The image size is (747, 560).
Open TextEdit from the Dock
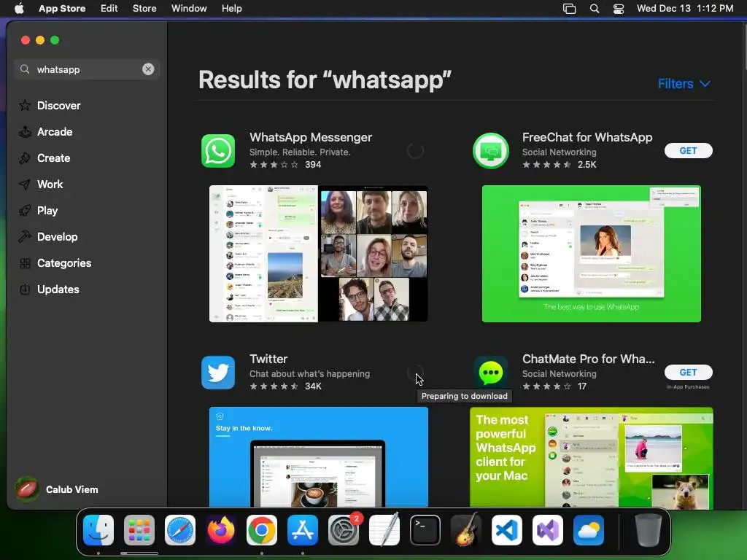[384, 530]
